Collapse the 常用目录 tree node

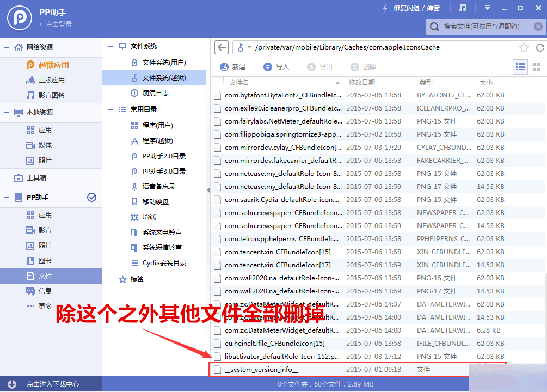click(110, 109)
